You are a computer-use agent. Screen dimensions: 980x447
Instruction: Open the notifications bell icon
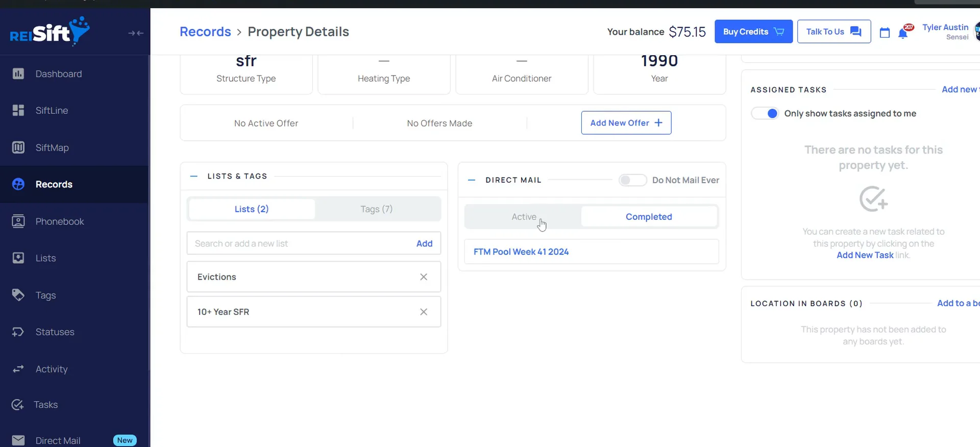click(x=903, y=34)
